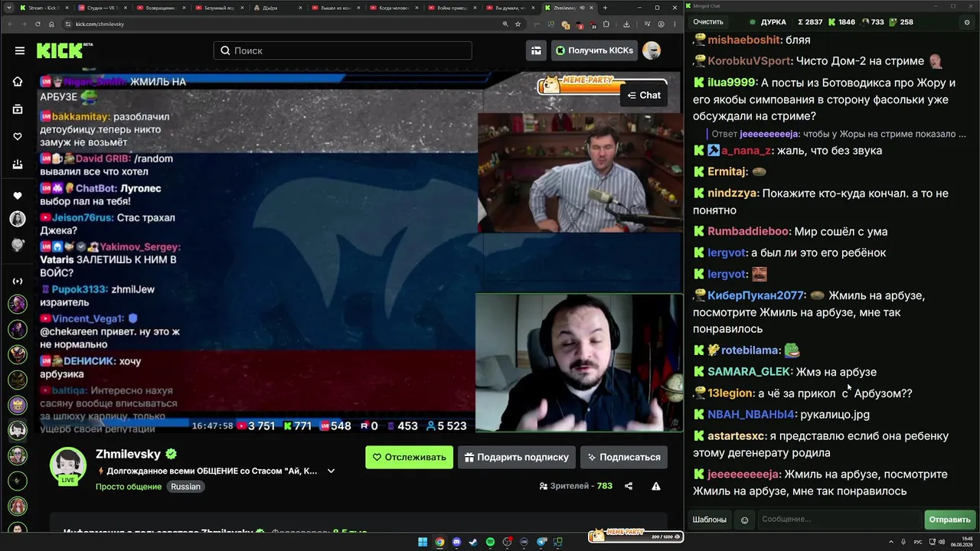Open Discord from the taskbar
Image resolution: width=980 pixels, height=551 pixels.
[456, 542]
